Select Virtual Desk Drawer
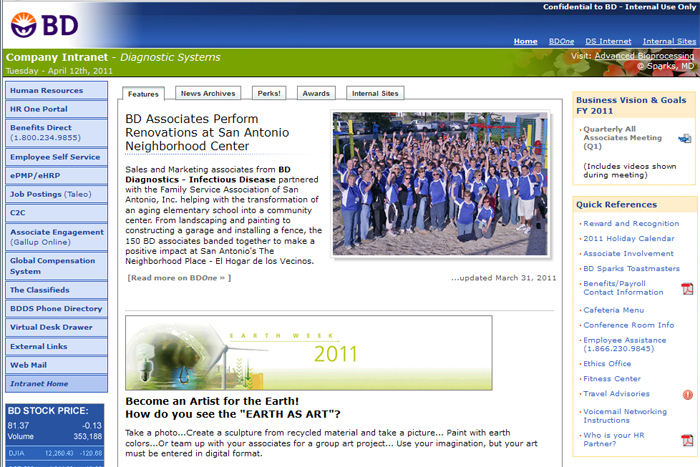Screen dimensions: 700x467 (x=56, y=327)
